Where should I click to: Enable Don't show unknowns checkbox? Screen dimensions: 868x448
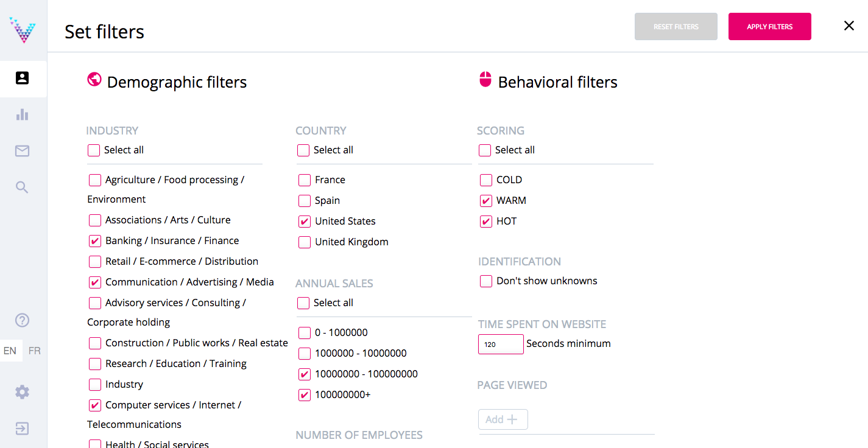click(x=486, y=281)
